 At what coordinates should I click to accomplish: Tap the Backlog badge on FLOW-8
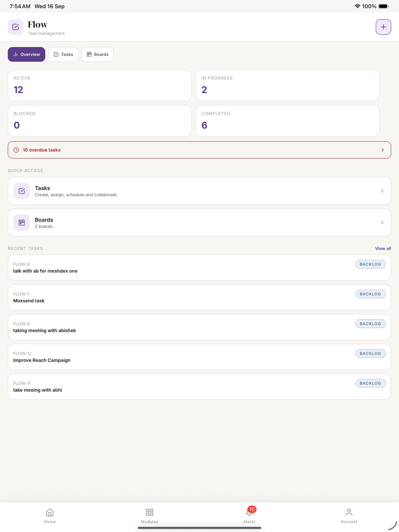click(x=370, y=324)
